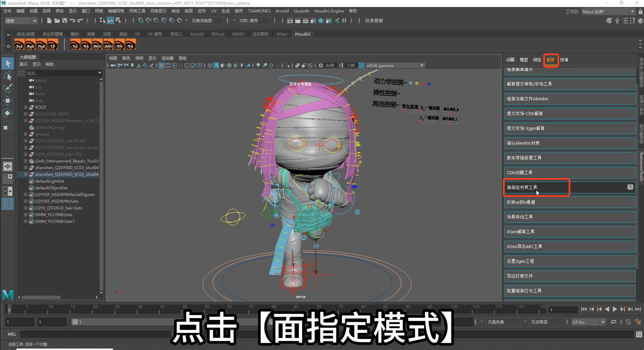Click the Houdini RAH shelf icon
Screen dimensions: 644x350
[x=97, y=45]
